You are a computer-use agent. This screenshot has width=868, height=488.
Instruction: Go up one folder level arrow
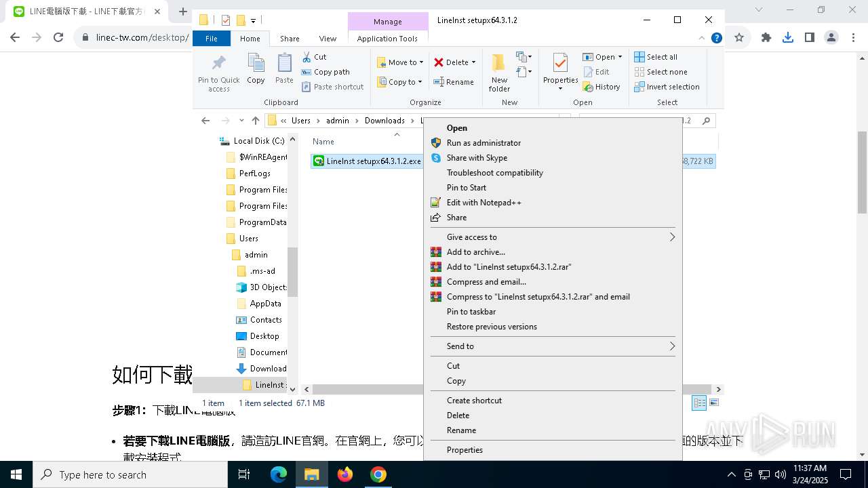click(255, 121)
